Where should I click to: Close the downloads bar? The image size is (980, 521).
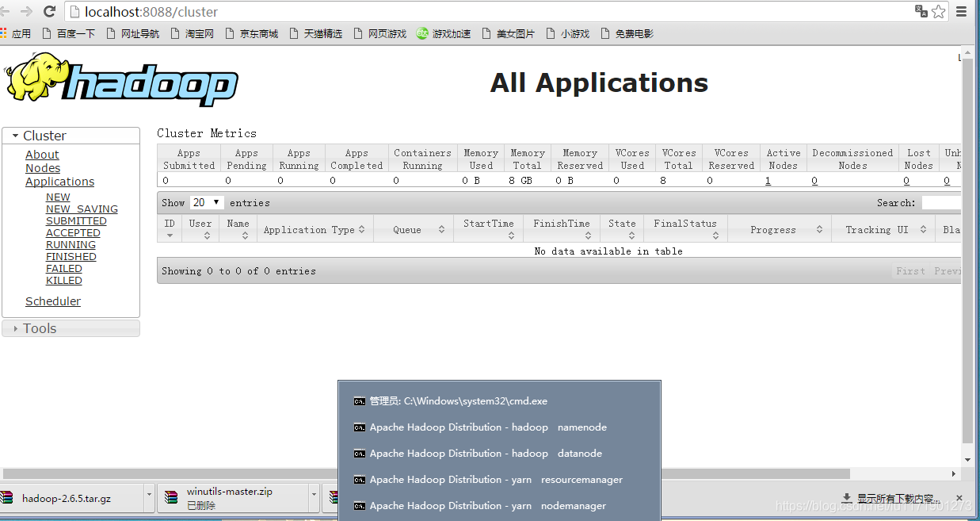(x=959, y=498)
